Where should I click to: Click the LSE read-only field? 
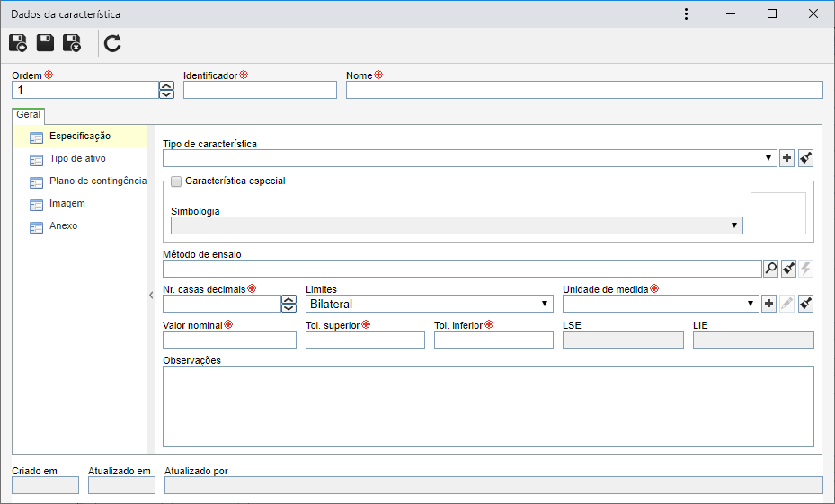pyautogui.click(x=623, y=340)
